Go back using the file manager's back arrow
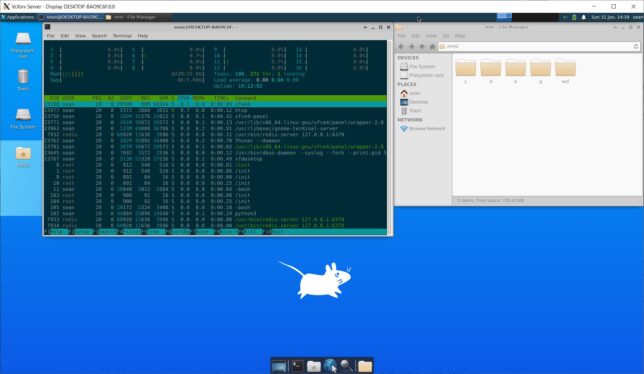Image resolution: width=644 pixels, height=374 pixels. [x=401, y=47]
